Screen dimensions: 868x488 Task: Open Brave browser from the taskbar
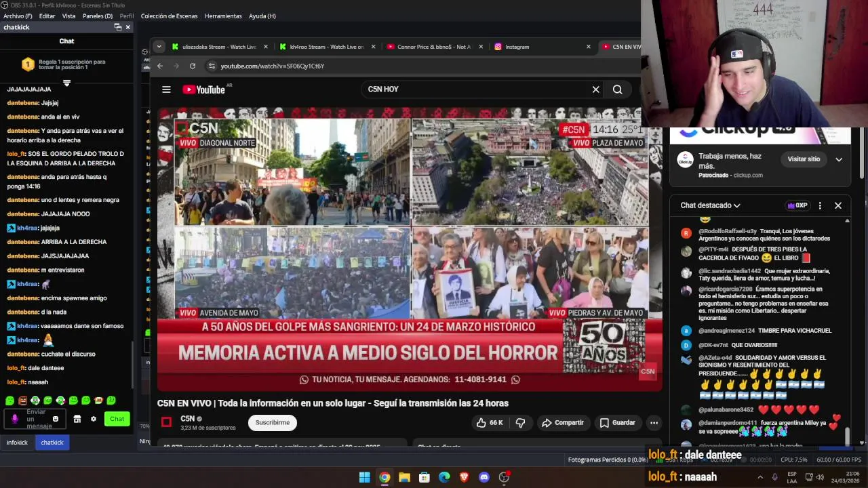(x=464, y=477)
